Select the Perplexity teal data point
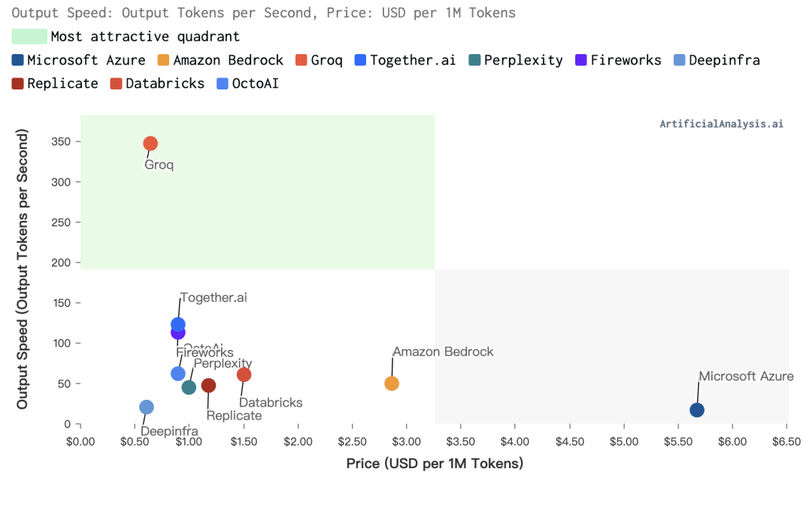The height and width of the screenshot is (508, 812). (189, 387)
